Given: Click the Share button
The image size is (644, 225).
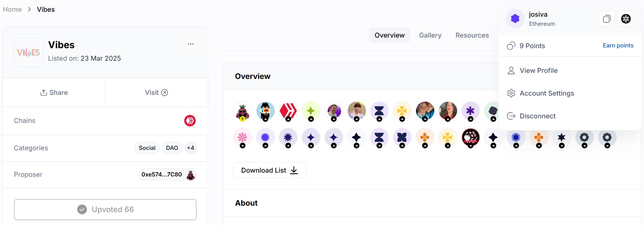Looking at the screenshot, I should (x=54, y=93).
